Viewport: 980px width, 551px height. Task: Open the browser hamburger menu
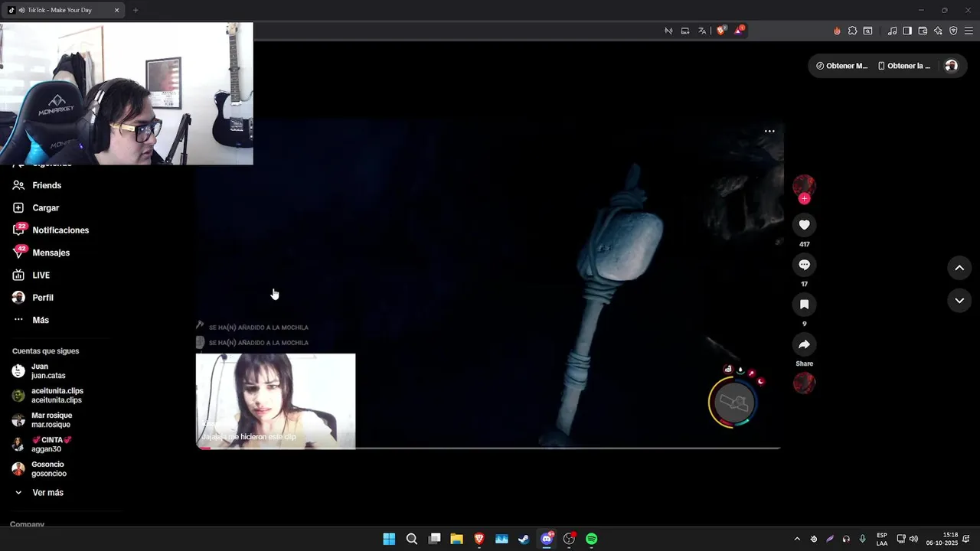(969, 31)
